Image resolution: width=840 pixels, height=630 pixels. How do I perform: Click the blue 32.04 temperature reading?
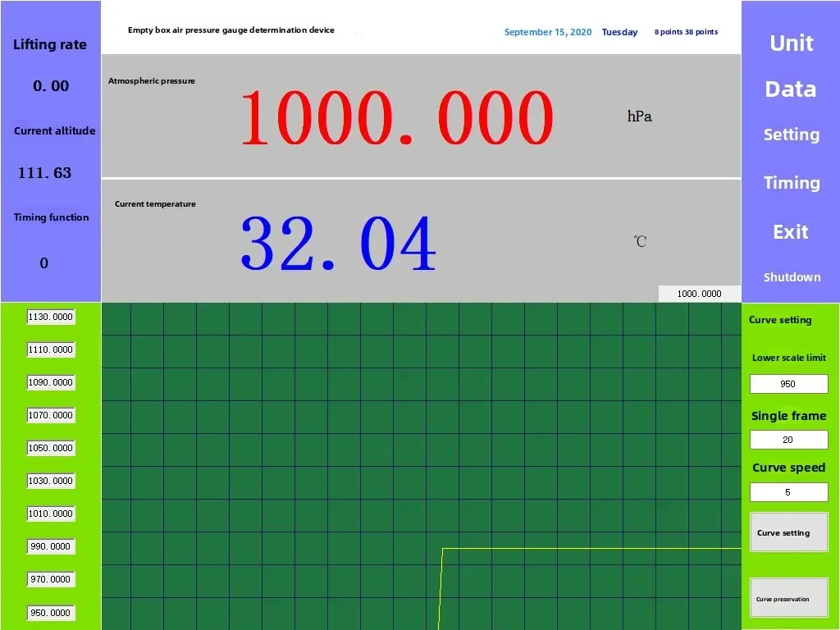point(338,243)
